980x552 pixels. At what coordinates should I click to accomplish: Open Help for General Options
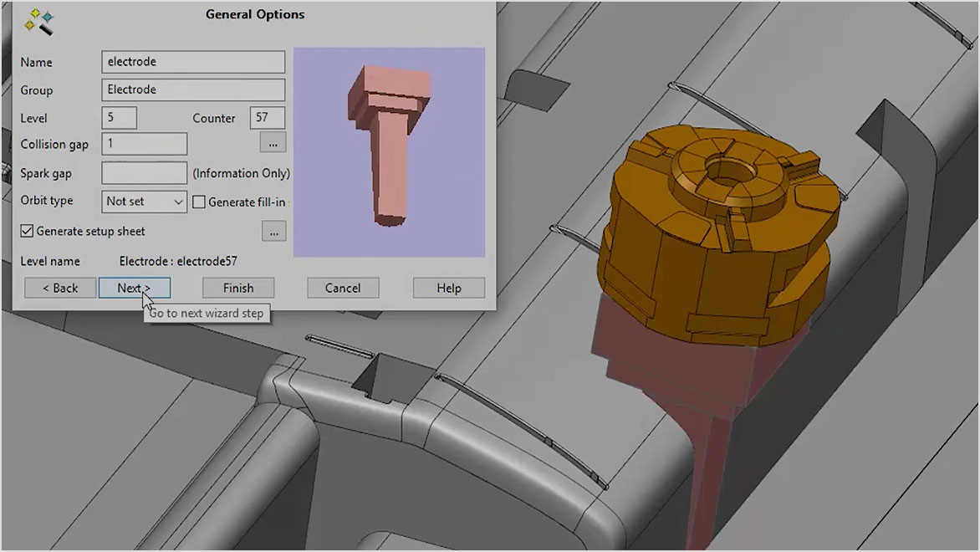point(449,289)
